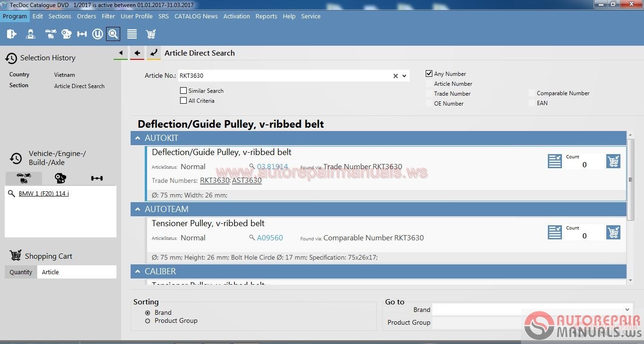Open the Activation menu

(237, 16)
